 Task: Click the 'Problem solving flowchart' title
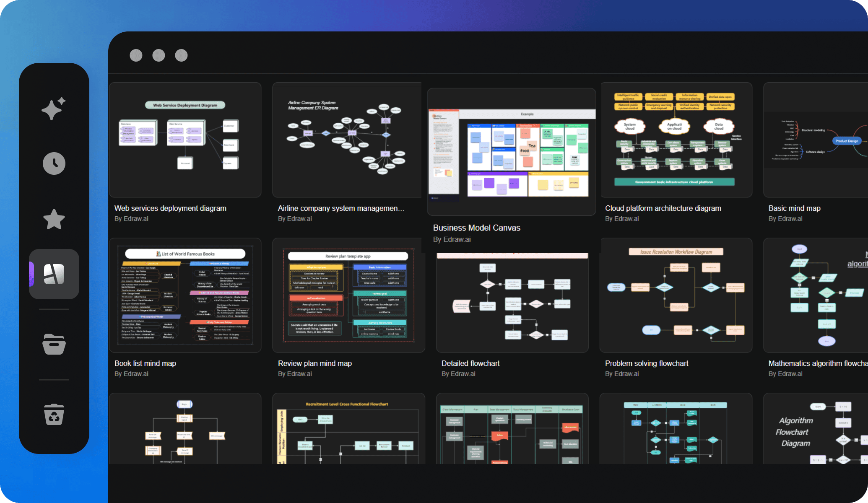pos(646,363)
